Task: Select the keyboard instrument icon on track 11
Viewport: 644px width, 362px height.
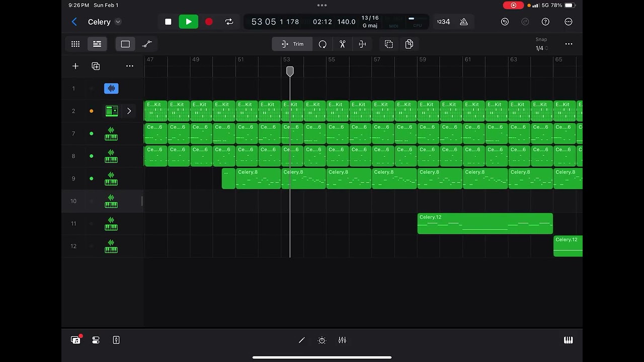Action: (111, 224)
